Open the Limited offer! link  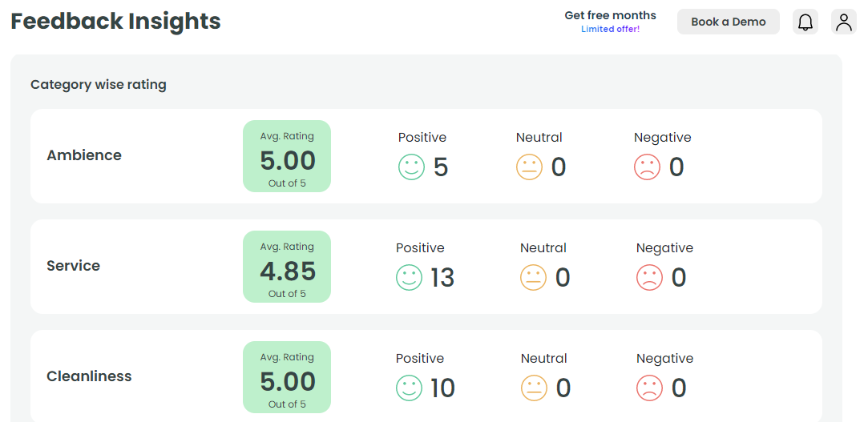click(610, 29)
